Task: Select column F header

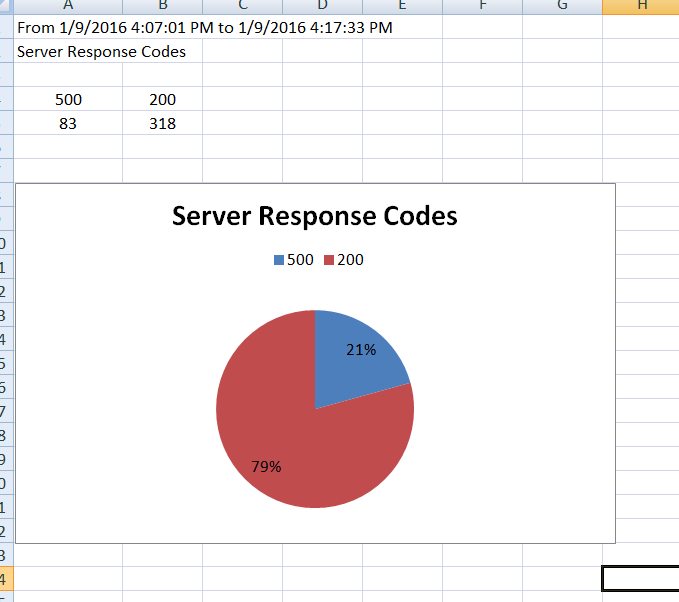Action: point(482,6)
